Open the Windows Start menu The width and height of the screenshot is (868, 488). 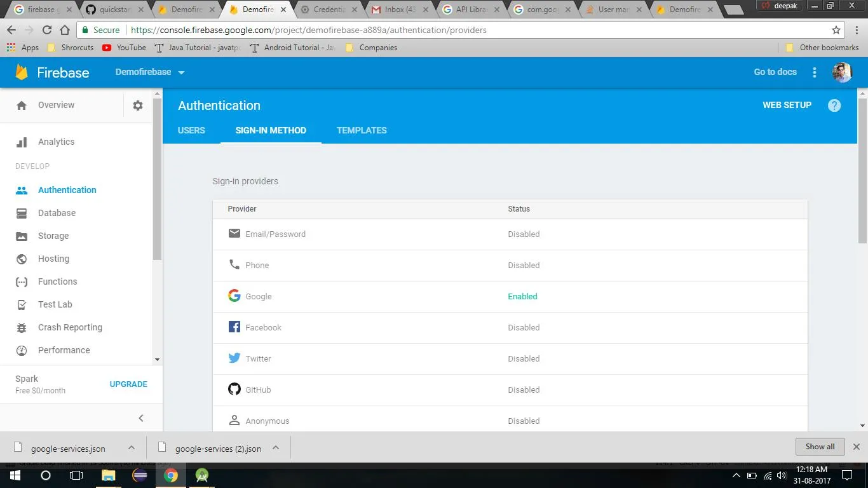14,475
